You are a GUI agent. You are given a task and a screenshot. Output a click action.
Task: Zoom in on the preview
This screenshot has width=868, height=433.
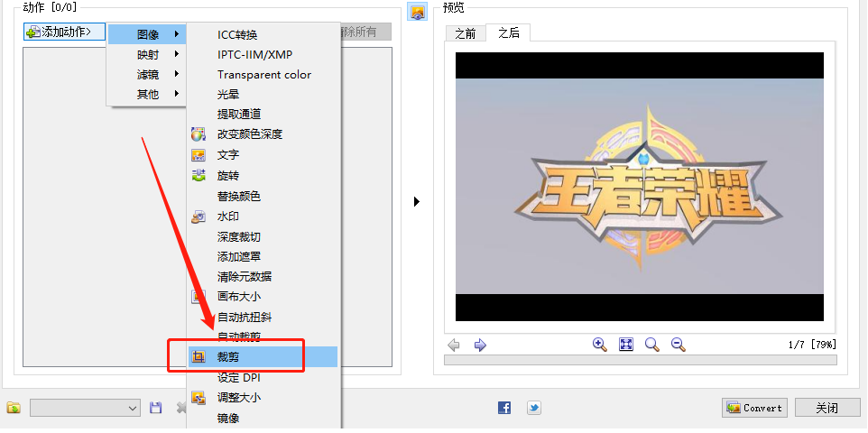tap(599, 345)
